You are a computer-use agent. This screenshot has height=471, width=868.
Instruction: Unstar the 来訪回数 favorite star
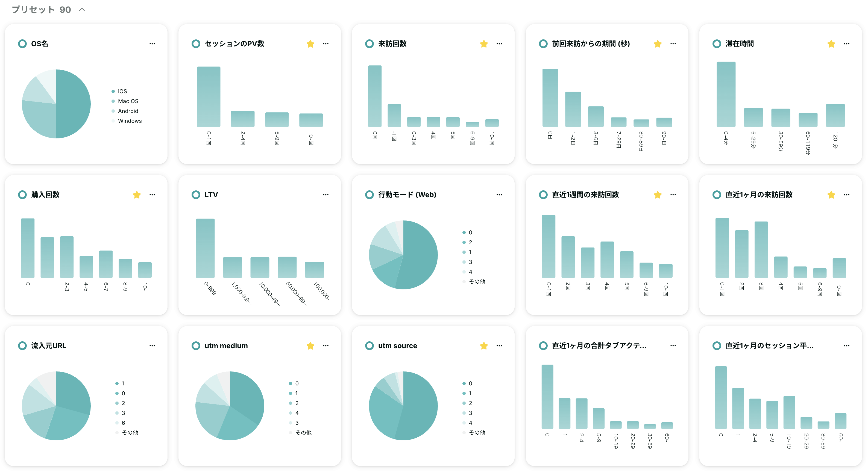(484, 44)
